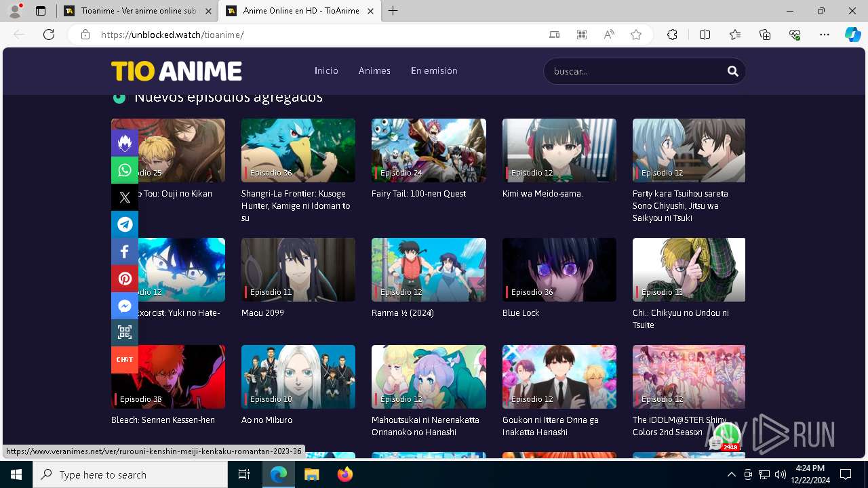The width and height of the screenshot is (868, 488).
Task: Share page via Pinterest icon
Action: [125, 279]
